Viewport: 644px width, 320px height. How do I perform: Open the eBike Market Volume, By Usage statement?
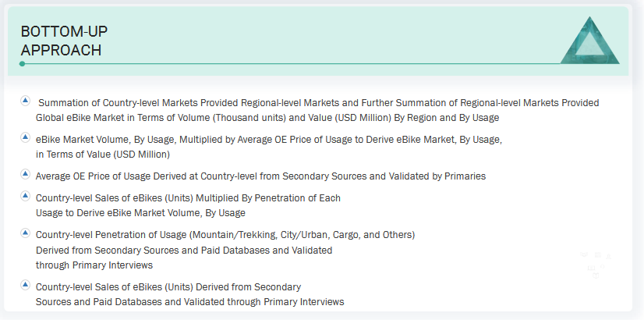pyautogui.click(x=268, y=140)
